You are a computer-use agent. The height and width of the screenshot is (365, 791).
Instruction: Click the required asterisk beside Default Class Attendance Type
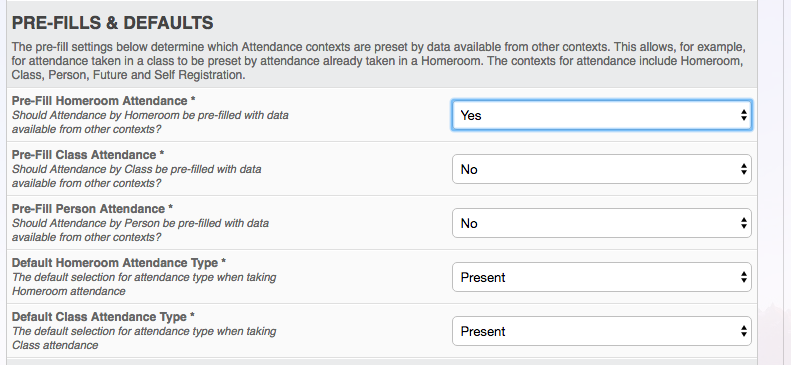[x=193, y=316]
